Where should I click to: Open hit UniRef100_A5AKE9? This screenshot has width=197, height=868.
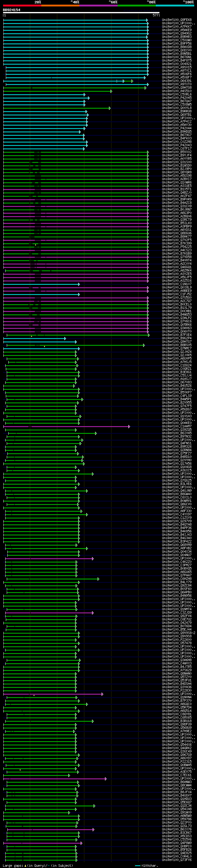coord(177,30)
